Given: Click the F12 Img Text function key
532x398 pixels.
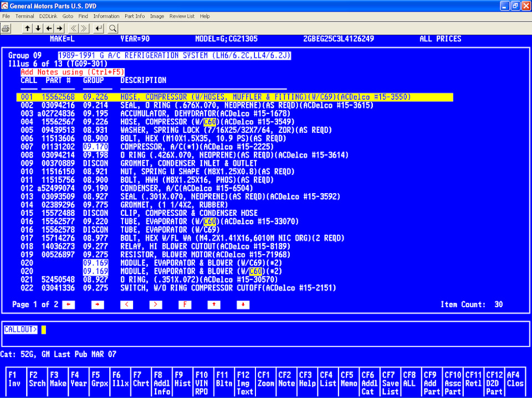Looking at the screenshot, I should 244,381.
